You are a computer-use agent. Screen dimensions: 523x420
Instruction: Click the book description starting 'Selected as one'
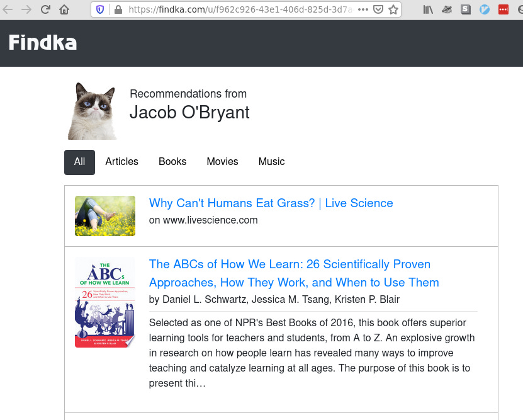312,353
